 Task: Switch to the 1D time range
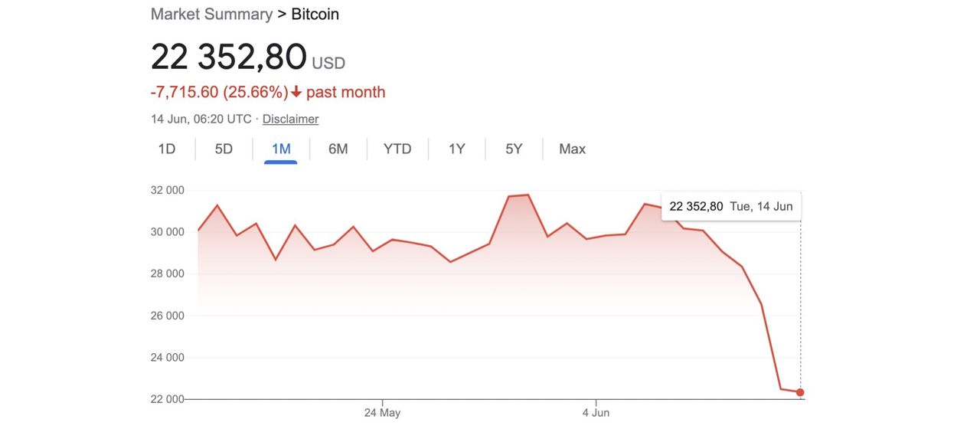point(166,149)
